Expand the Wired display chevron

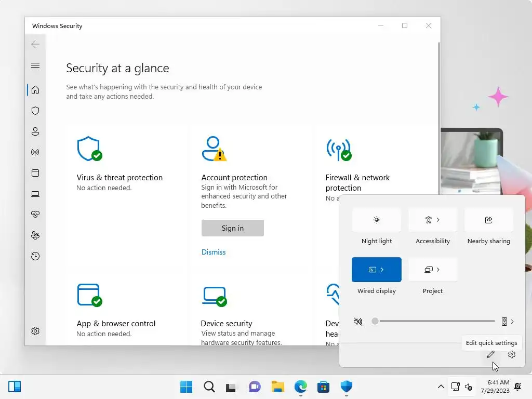tap(382, 270)
